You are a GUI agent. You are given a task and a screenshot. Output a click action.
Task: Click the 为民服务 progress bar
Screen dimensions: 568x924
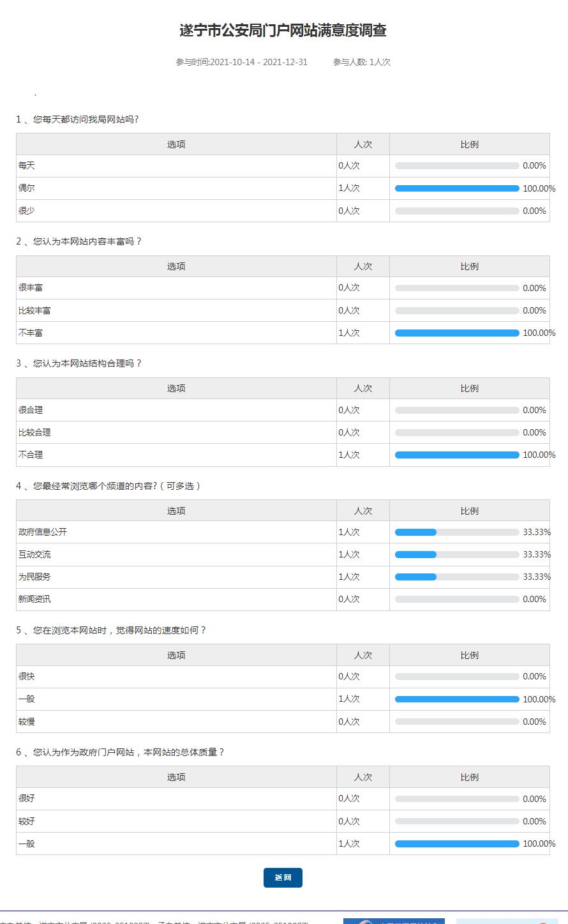pos(457,577)
